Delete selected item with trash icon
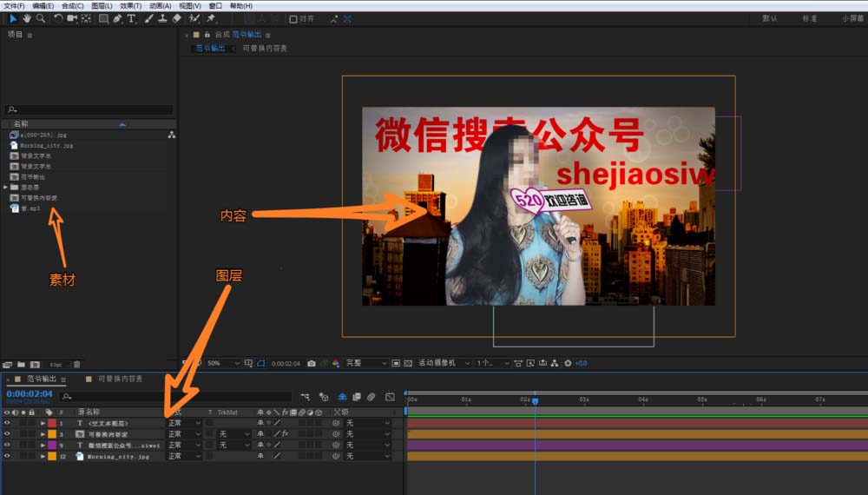Viewport: 868px width, 495px height. pyautogui.click(x=77, y=365)
